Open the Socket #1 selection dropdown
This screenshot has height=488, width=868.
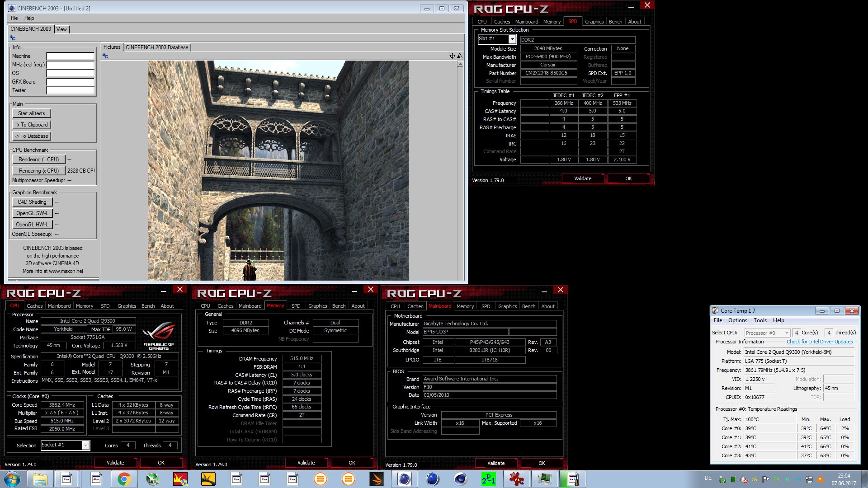point(85,446)
